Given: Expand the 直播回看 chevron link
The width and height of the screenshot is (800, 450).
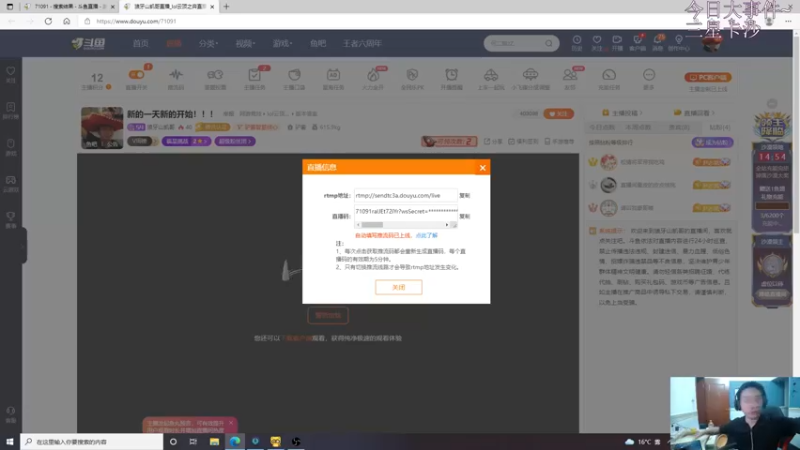Looking at the screenshot, I should [694, 113].
